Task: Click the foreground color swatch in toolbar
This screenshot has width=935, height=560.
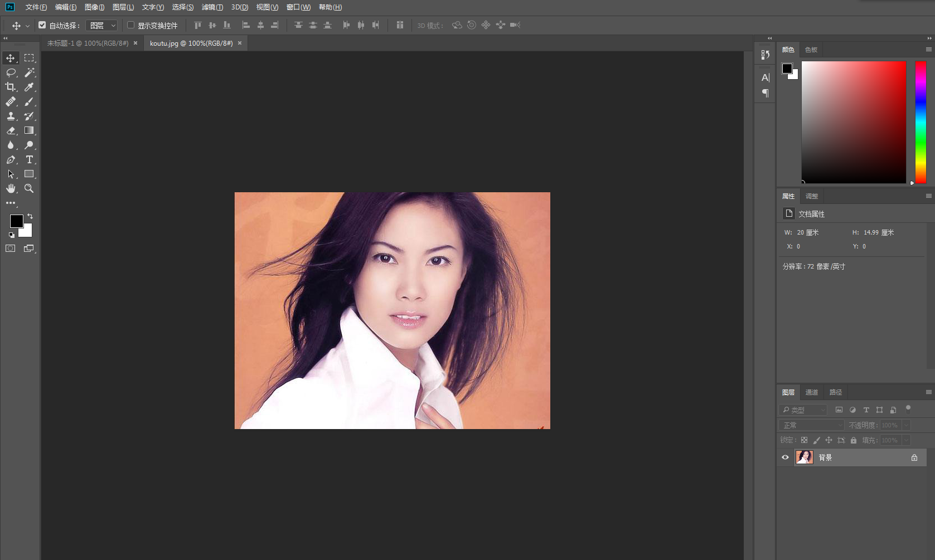Action: click(17, 221)
